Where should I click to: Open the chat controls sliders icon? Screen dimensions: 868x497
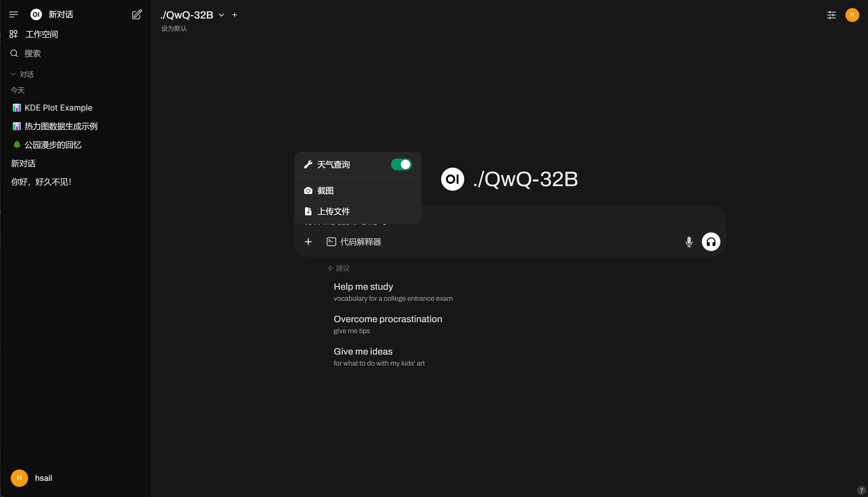coord(831,15)
